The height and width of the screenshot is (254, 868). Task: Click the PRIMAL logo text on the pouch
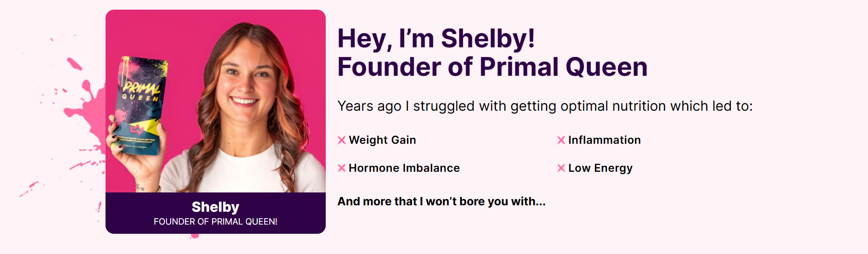(141, 86)
